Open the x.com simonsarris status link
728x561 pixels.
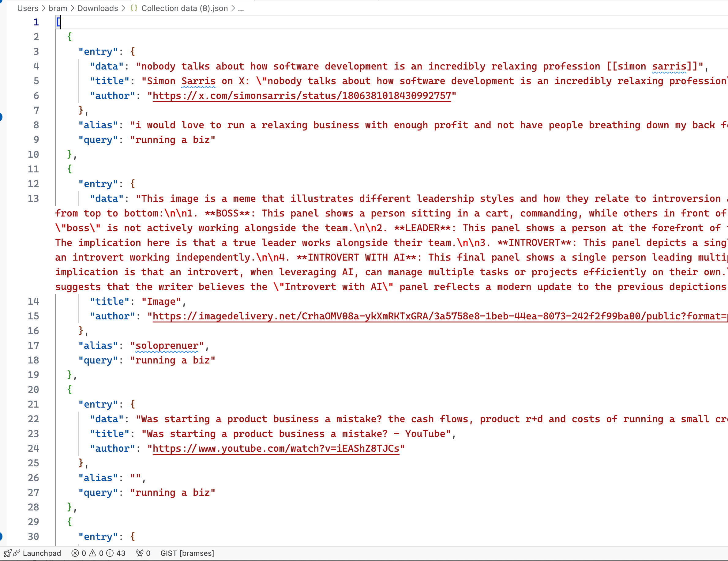301,96
